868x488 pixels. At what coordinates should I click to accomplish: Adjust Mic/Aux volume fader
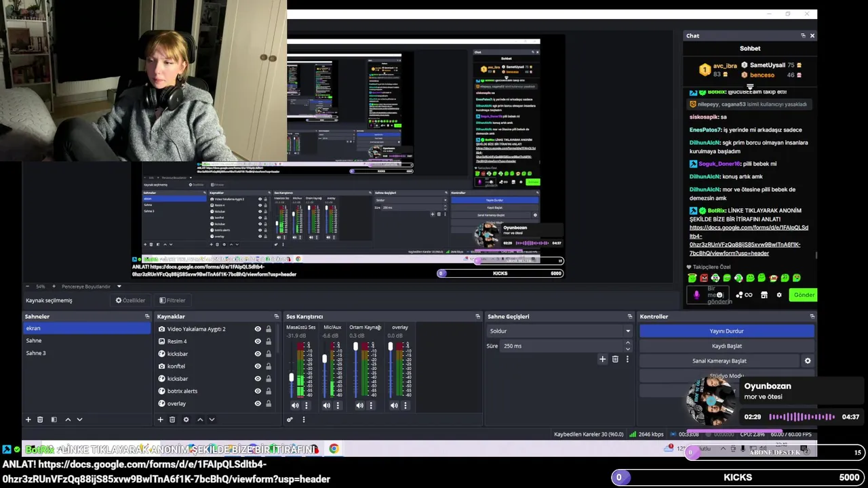coord(325,359)
